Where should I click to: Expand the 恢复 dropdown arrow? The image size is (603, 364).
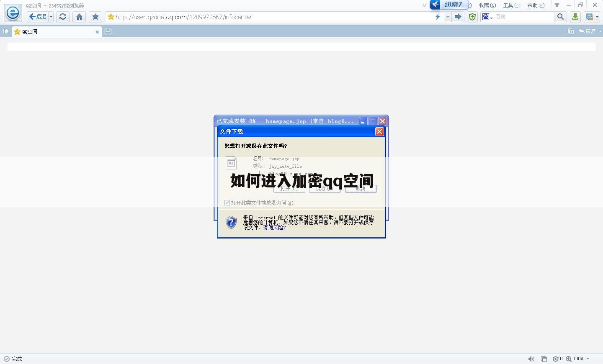coord(600,31)
